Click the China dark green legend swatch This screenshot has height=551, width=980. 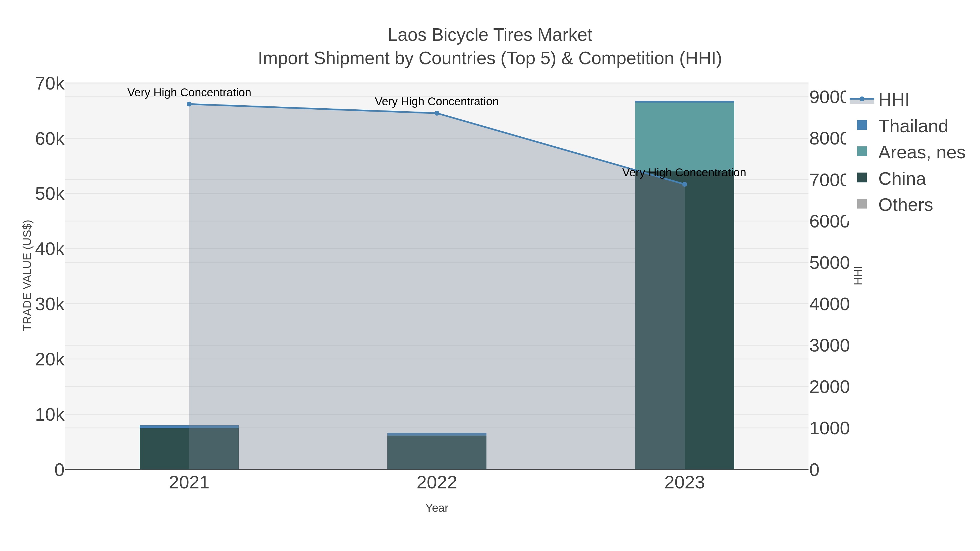[x=862, y=178]
